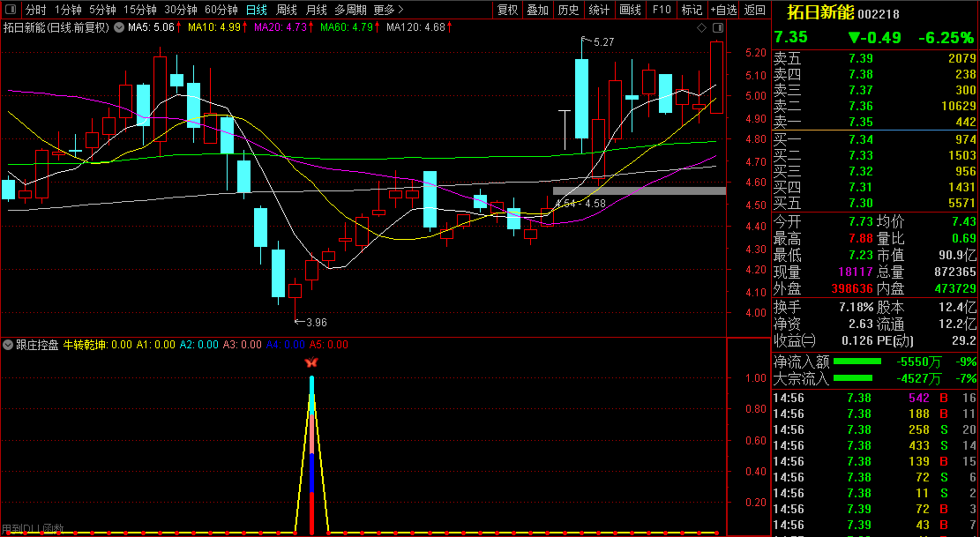Click the 卖一 7.35 ask price row
The width and height of the screenshot is (980, 537).
tap(874, 122)
